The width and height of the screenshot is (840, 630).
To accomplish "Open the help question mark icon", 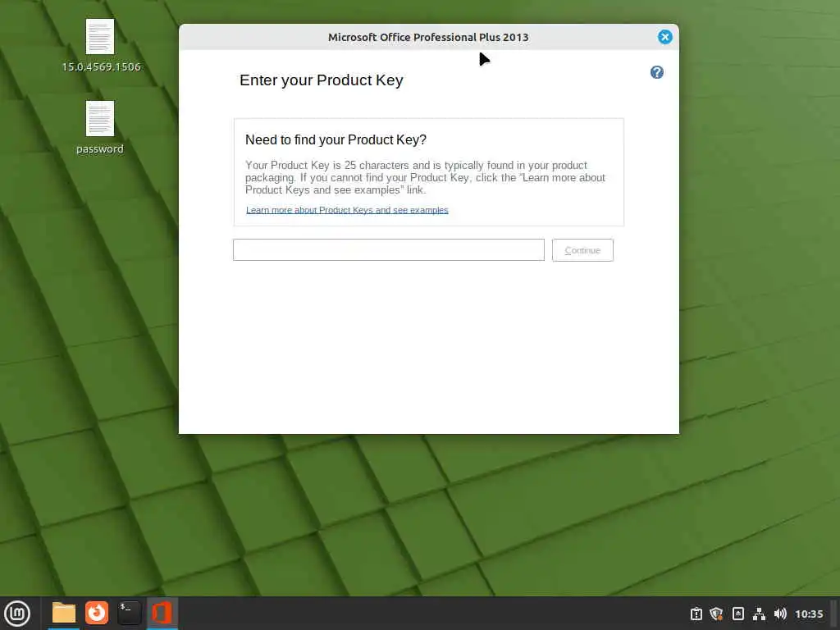I will tap(657, 72).
